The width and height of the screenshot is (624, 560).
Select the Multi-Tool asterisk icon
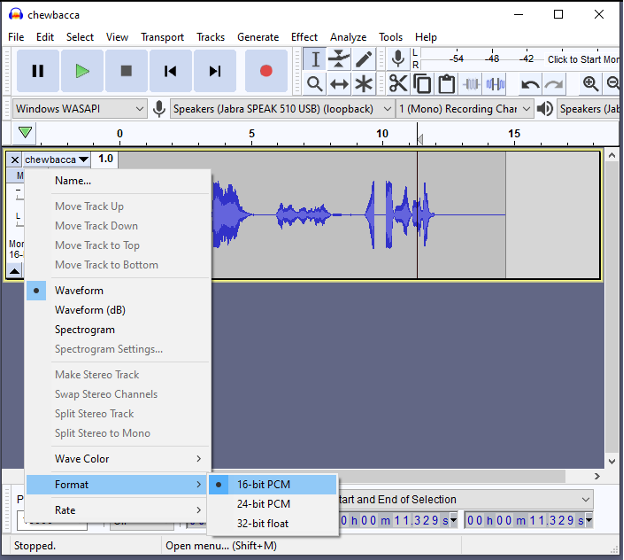(x=364, y=84)
